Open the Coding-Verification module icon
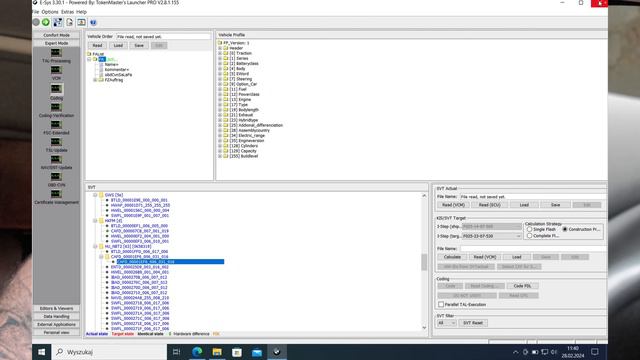The height and width of the screenshot is (360, 640). coord(56,107)
